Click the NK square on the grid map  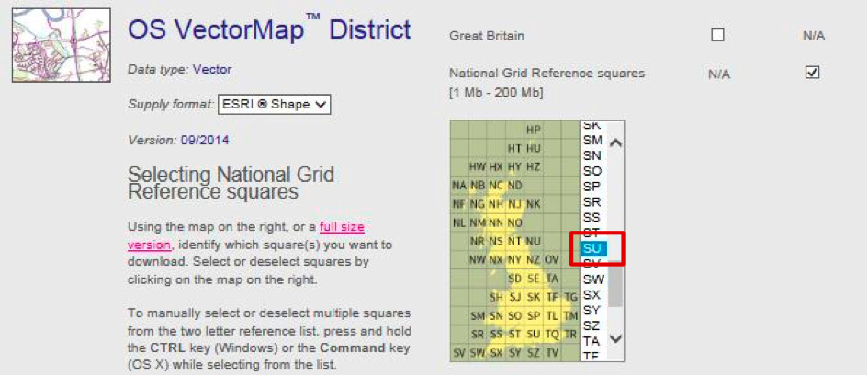click(533, 204)
